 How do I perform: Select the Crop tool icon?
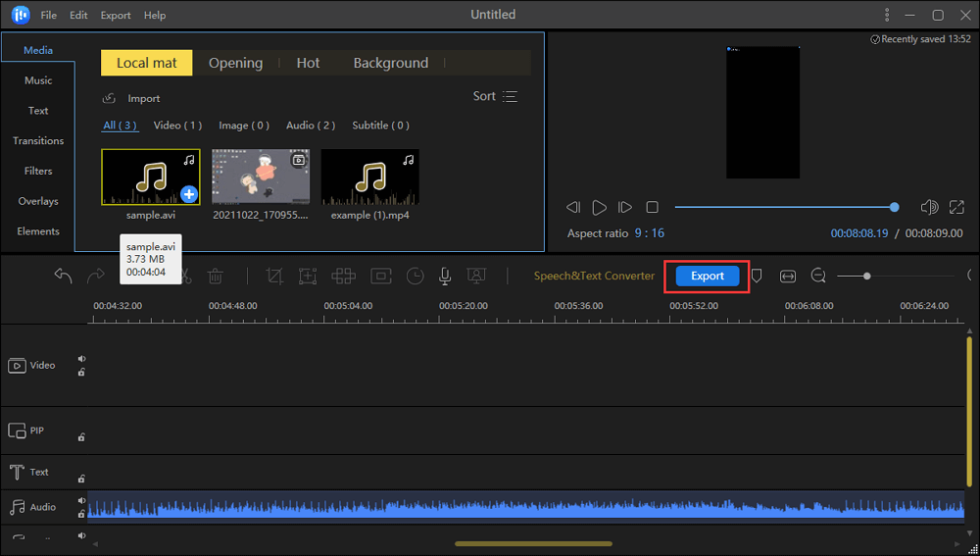click(x=274, y=277)
